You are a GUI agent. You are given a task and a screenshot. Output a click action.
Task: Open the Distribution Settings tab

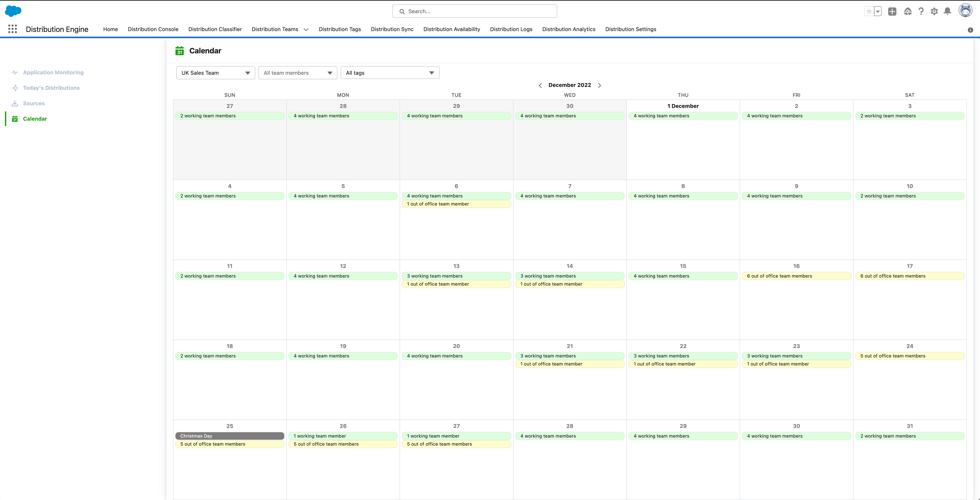(631, 29)
